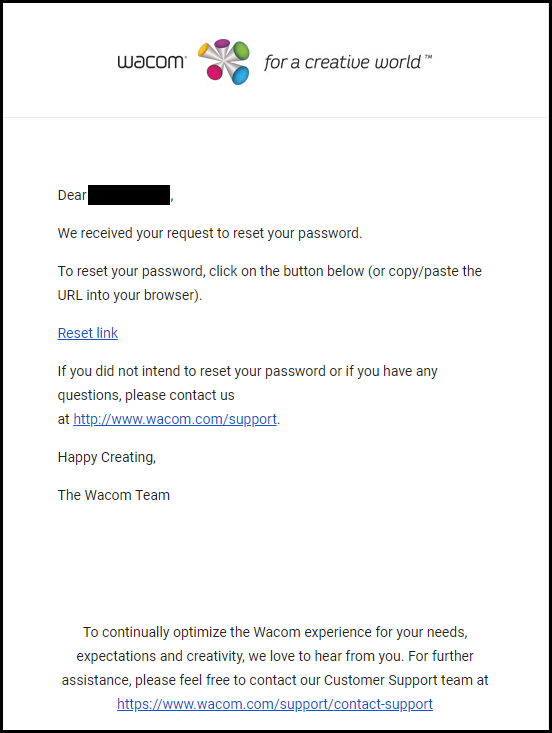Open the contact-support URL in footer

tap(275, 704)
